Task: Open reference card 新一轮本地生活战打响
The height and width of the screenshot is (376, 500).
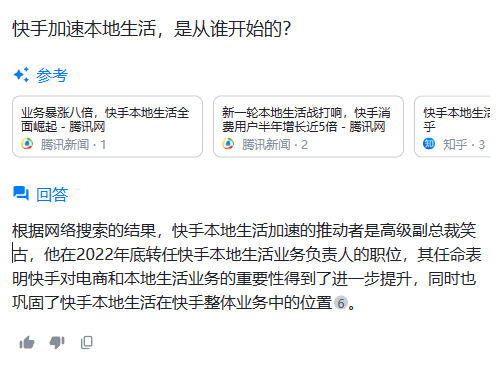Action: (308, 126)
